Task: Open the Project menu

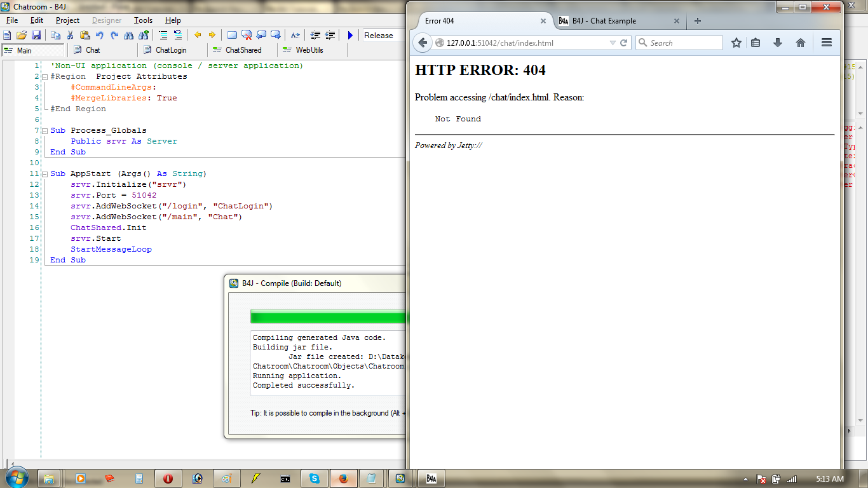Action: tap(68, 20)
